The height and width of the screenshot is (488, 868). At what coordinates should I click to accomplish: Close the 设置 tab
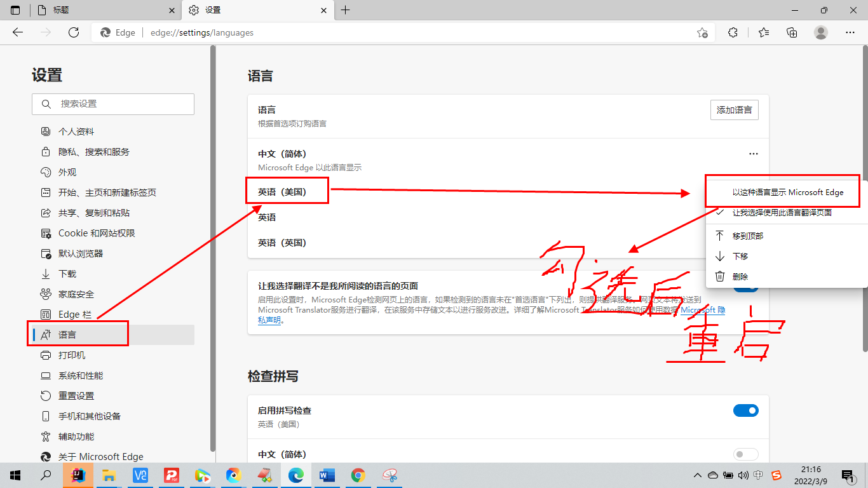point(323,10)
